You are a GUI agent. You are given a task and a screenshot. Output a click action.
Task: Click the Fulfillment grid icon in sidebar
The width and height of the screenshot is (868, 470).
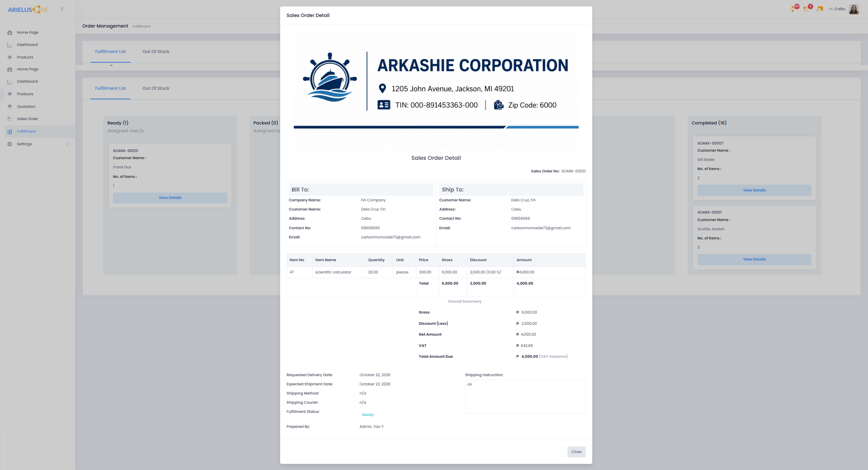[x=10, y=132]
